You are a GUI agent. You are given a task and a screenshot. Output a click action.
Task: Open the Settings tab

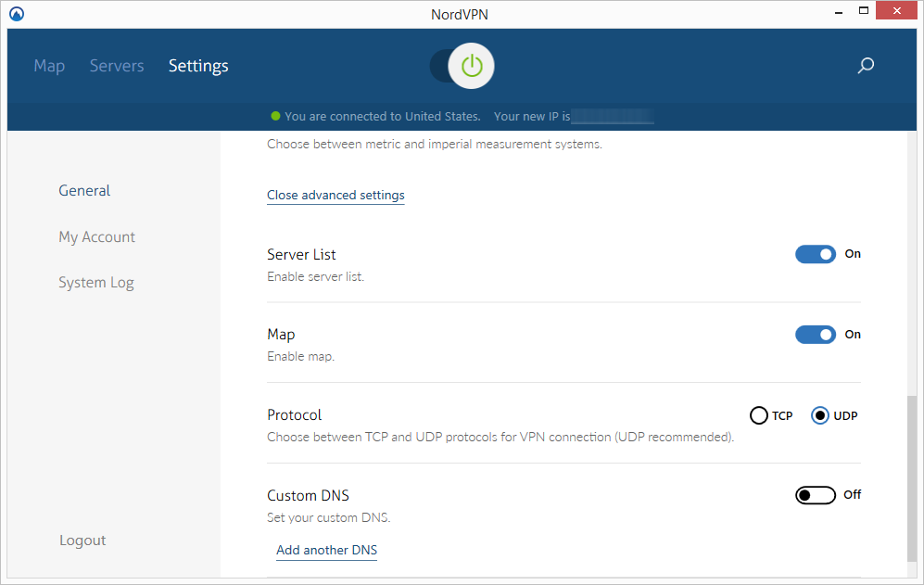click(198, 67)
